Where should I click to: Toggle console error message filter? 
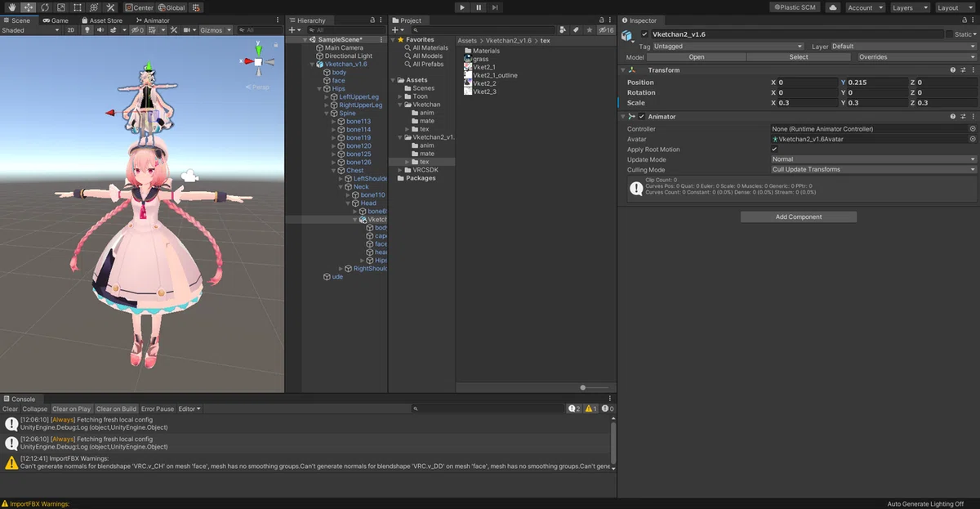[607, 409]
